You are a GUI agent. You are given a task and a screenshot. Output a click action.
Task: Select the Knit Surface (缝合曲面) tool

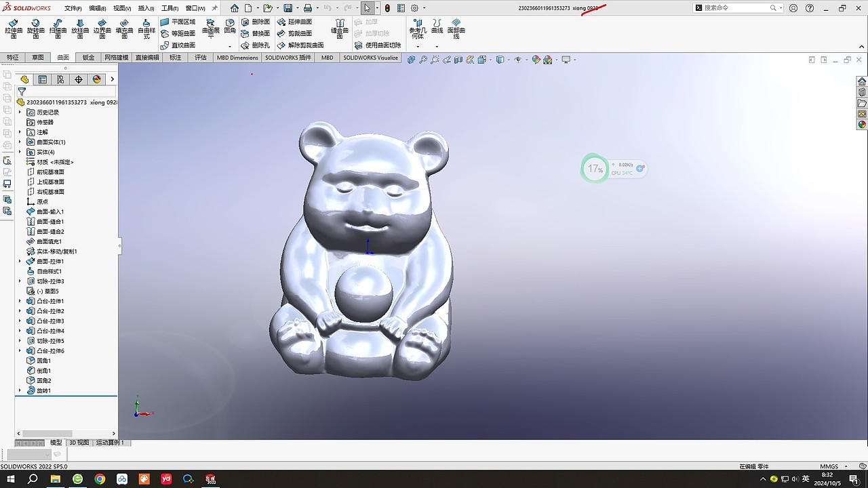tap(340, 28)
